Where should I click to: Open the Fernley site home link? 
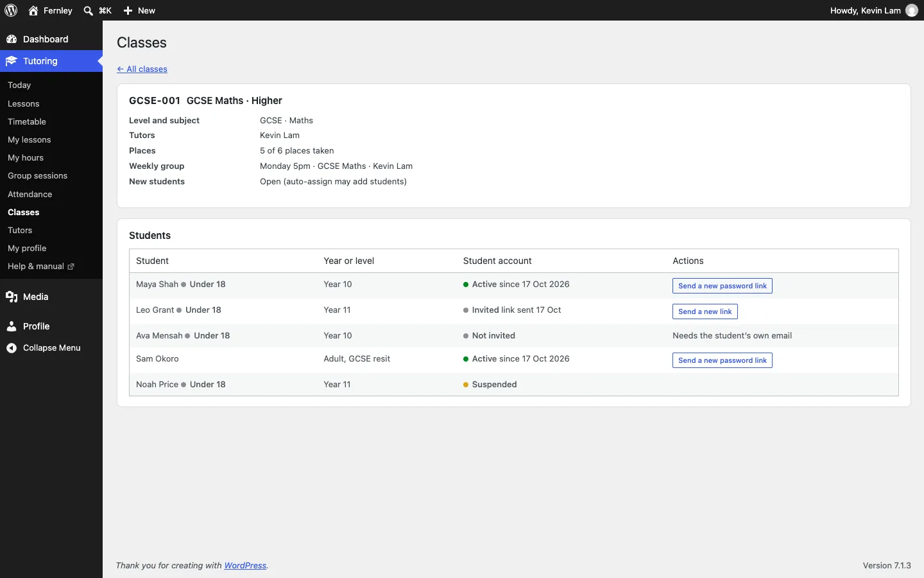[51, 10]
